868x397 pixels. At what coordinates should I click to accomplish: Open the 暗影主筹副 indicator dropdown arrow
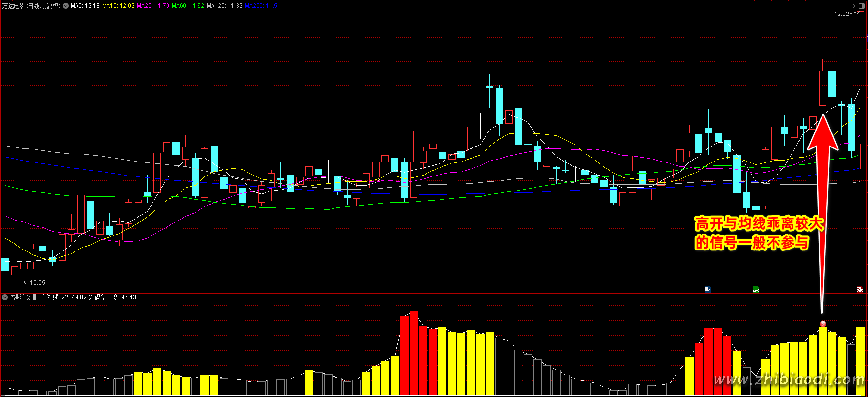click(x=5, y=297)
